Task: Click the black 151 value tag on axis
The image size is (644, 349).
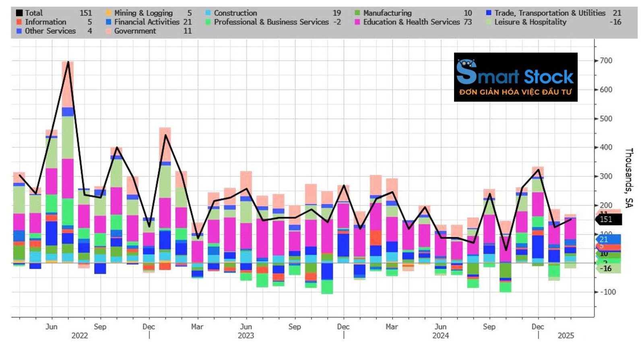Action: point(608,219)
